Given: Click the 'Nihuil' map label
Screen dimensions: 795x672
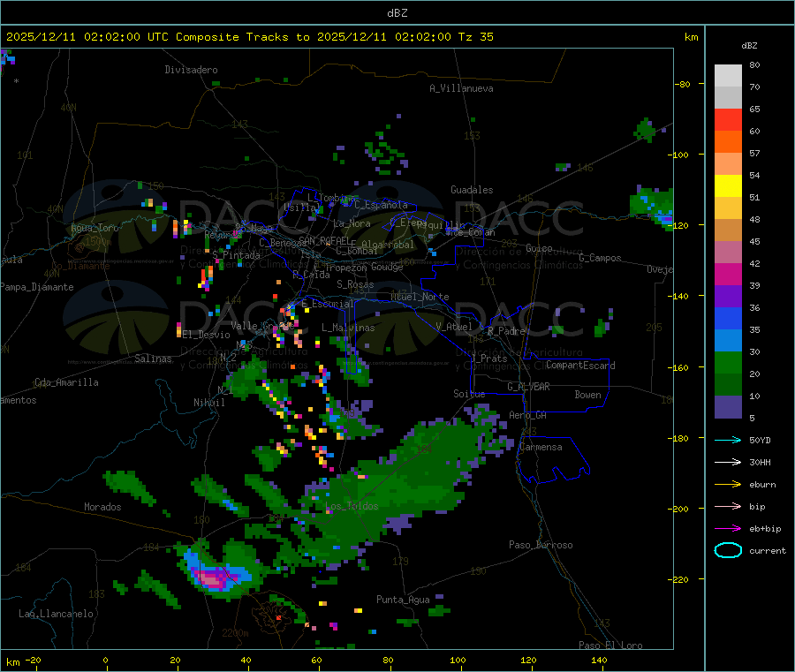Looking at the screenshot, I should 208,403.
